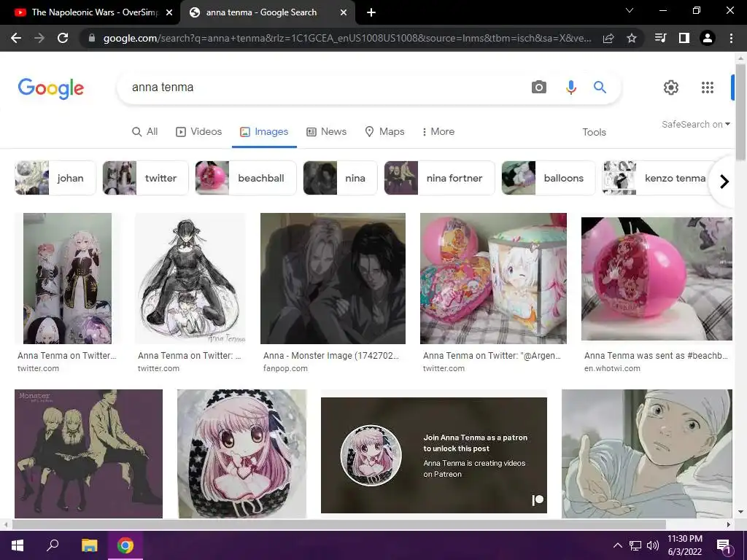Expand the More search options
The height and width of the screenshot is (560, 747).
tap(438, 131)
